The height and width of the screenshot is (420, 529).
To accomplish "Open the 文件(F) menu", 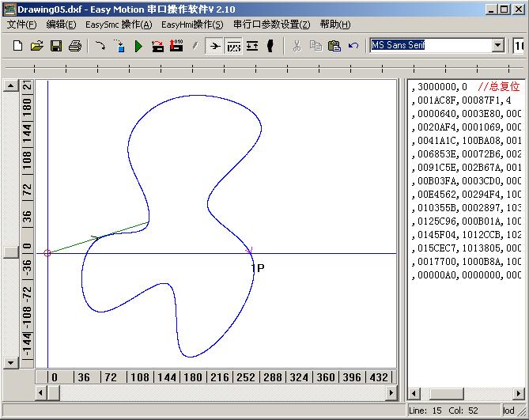I will click(x=21, y=25).
